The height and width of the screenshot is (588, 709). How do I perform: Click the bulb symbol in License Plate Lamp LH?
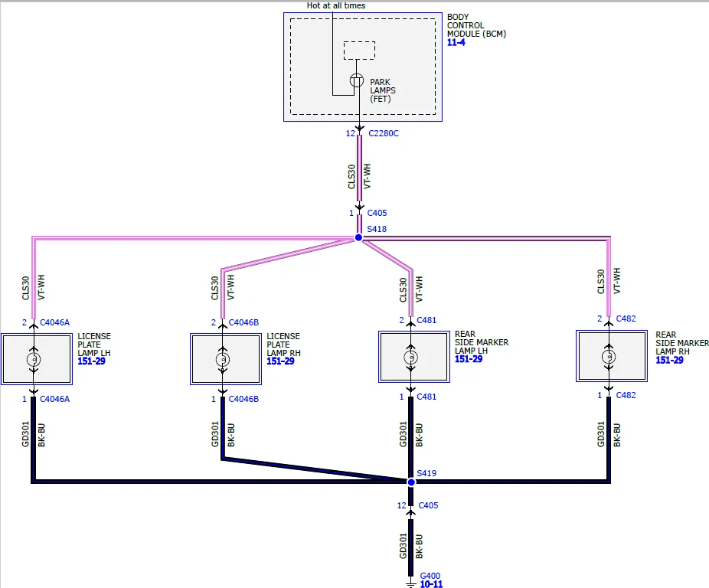coord(34,360)
